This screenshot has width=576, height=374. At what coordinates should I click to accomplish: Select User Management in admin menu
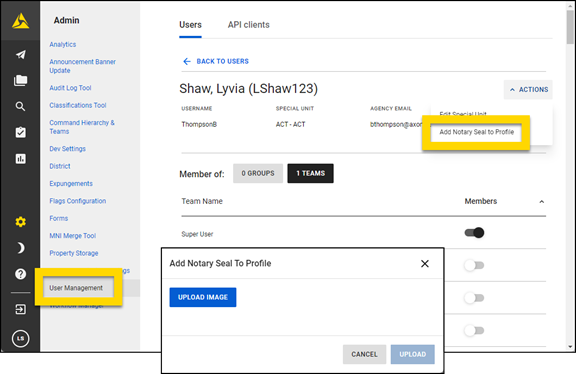pyautogui.click(x=76, y=288)
